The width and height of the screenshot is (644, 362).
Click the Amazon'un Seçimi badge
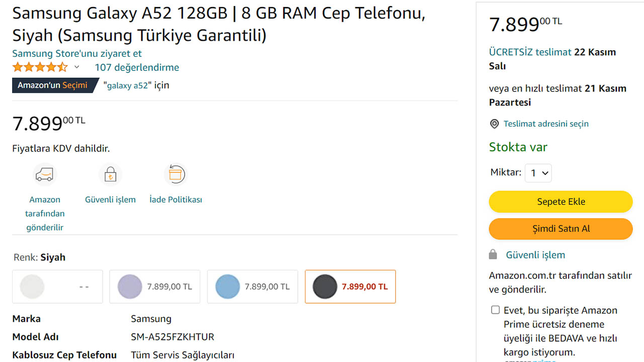[x=53, y=85]
